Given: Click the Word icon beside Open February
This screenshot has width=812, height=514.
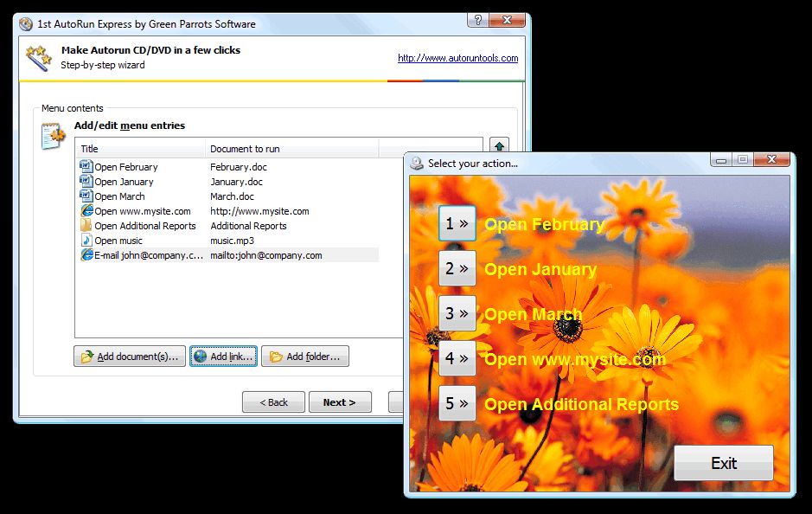Looking at the screenshot, I should pyautogui.click(x=86, y=166).
